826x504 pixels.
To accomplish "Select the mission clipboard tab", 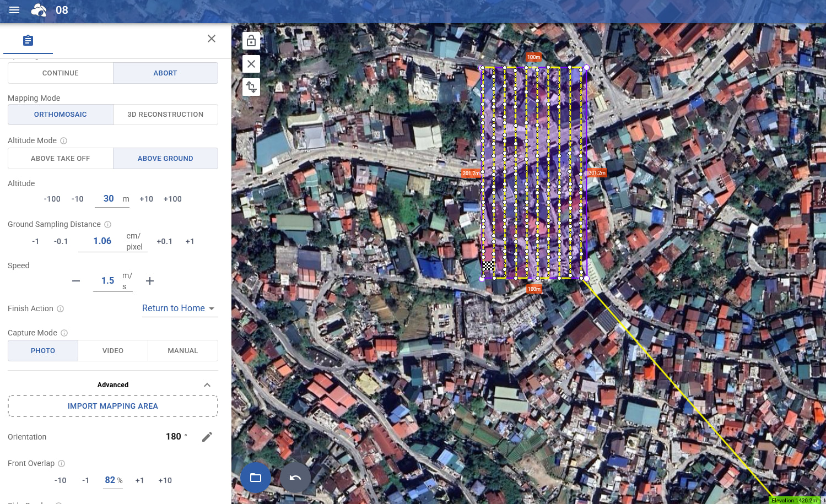I will (x=28, y=41).
